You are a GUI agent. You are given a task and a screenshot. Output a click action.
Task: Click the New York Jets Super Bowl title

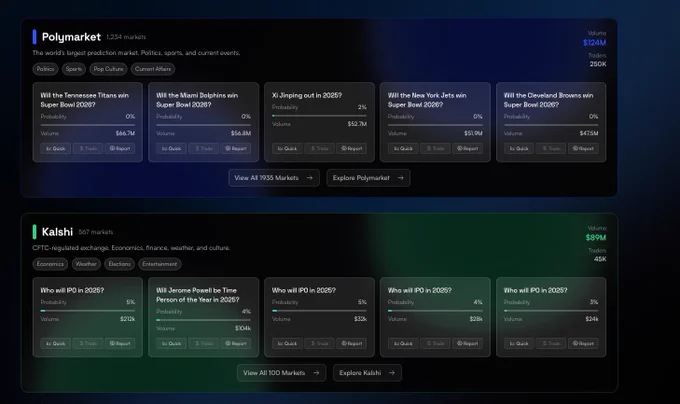coord(427,100)
